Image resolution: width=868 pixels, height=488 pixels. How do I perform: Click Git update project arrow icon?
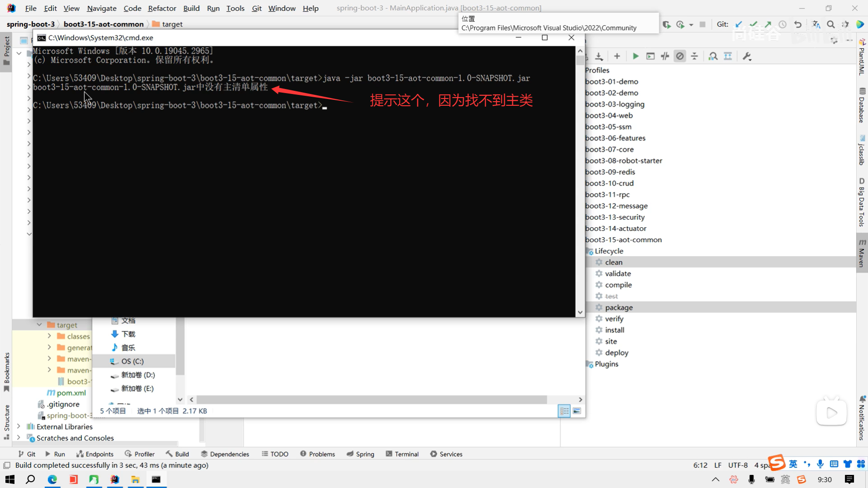pos(739,24)
